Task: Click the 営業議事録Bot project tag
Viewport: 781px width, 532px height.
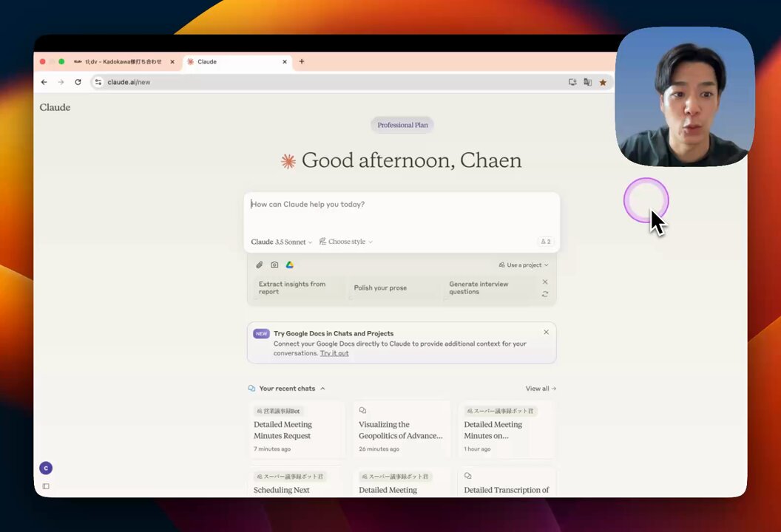Action: (278, 411)
